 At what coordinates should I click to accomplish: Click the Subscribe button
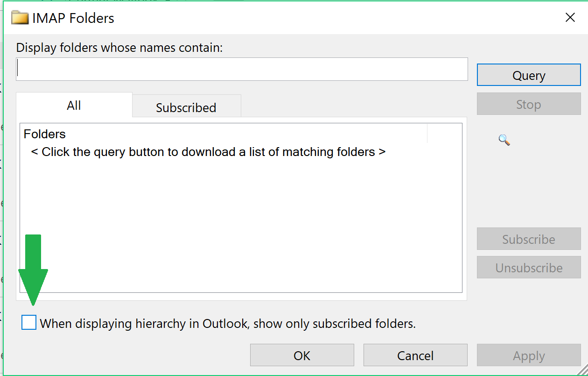(x=529, y=239)
